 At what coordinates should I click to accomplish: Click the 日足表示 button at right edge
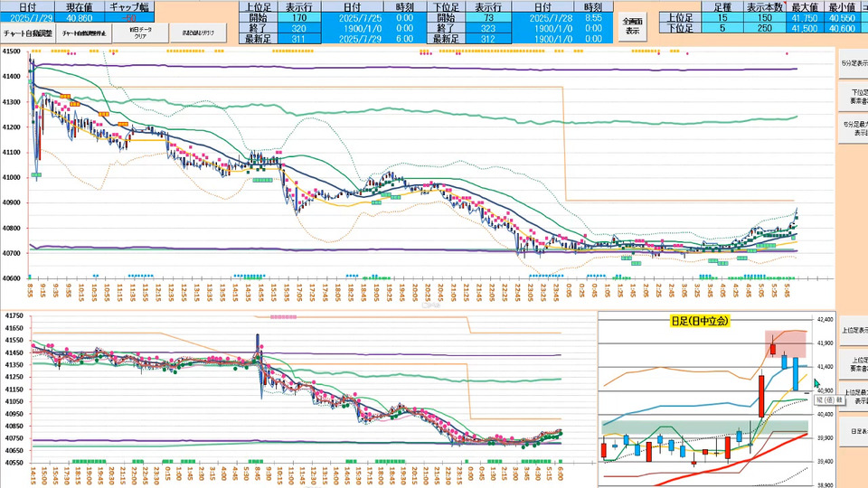point(854,430)
